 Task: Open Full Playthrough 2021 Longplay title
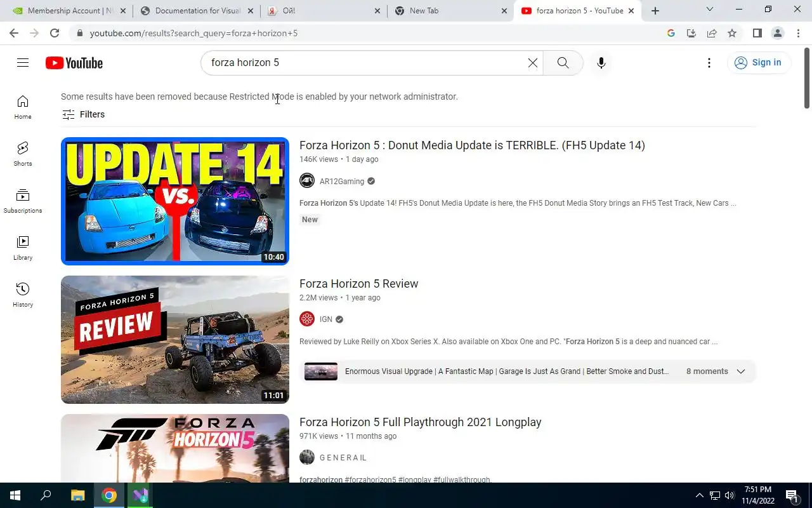pos(420,422)
